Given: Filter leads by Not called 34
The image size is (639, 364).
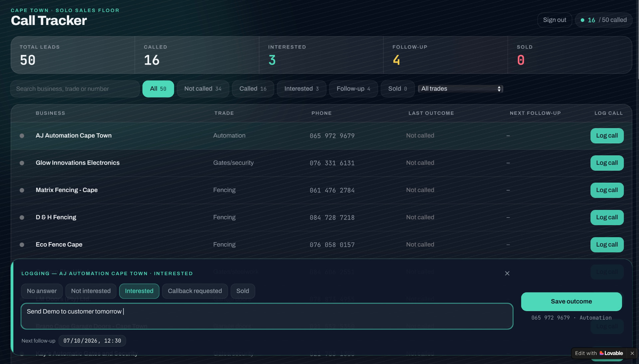Looking at the screenshot, I should [203, 89].
